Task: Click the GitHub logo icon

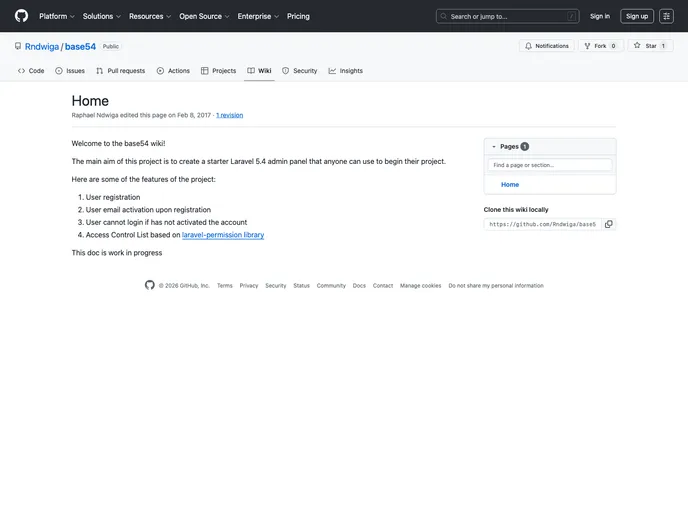Action: pyautogui.click(x=21, y=16)
